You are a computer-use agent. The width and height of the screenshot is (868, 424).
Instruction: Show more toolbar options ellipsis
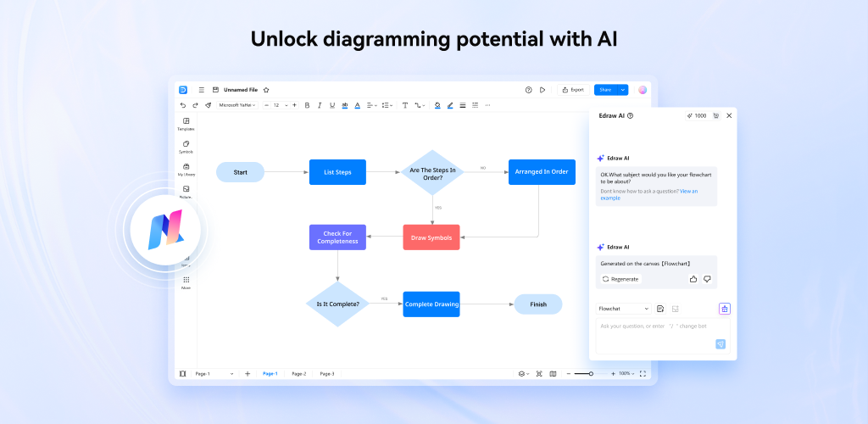click(x=487, y=105)
